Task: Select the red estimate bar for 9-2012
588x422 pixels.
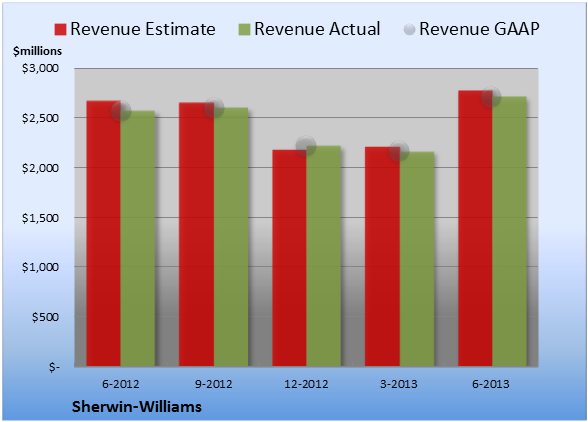Action: [196, 234]
